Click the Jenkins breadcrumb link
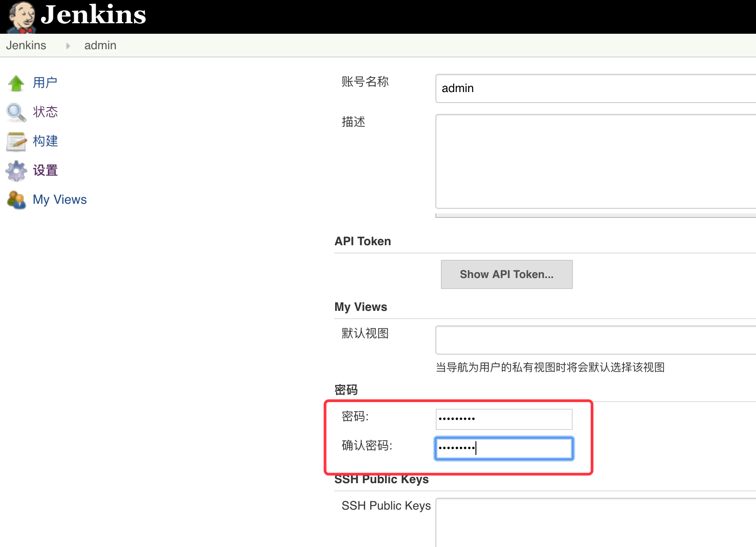 (x=26, y=45)
